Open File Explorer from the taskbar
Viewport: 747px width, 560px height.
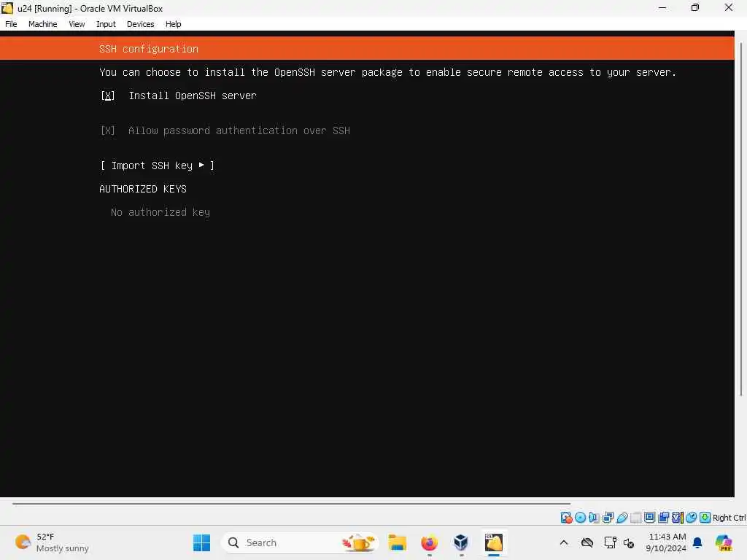(397, 542)
